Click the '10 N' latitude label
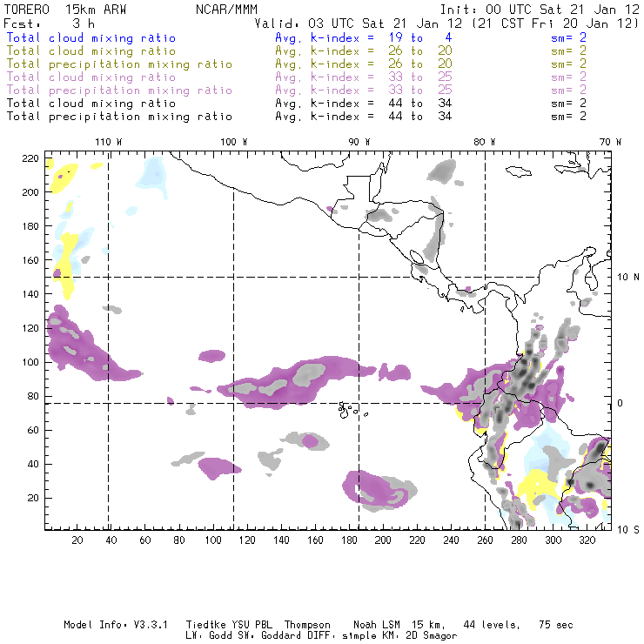This screenshot has width=644, height=644. click(628, 278)
